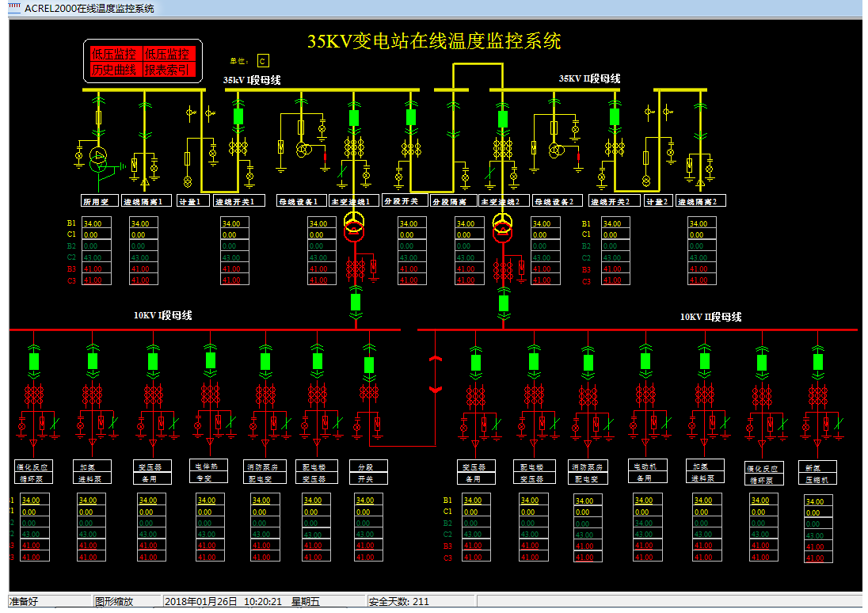Click the 所用变 station transformer symbol
Viewport: 868px width, 613px height.
point(98,154)
